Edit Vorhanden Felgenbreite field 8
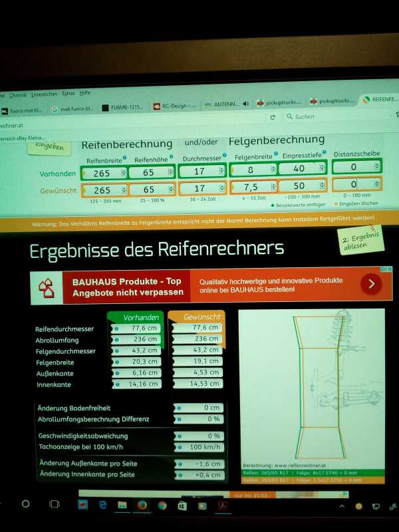The width and height of the screenshot is (399, 532). pos(253,170)
